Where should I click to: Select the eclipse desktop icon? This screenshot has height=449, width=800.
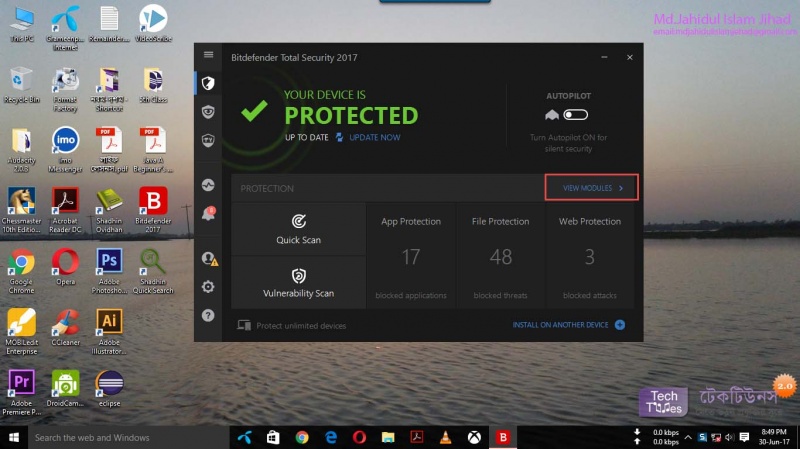pos(109,388)
